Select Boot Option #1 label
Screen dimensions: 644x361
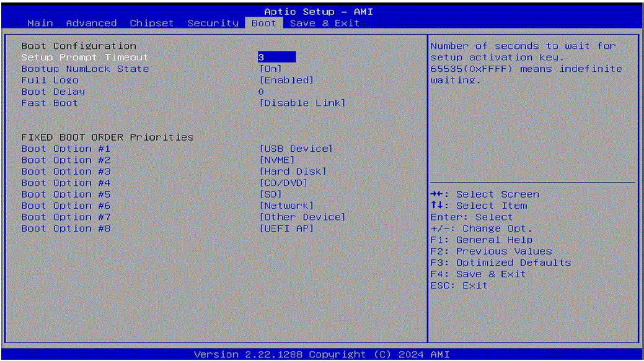[66, 149]
